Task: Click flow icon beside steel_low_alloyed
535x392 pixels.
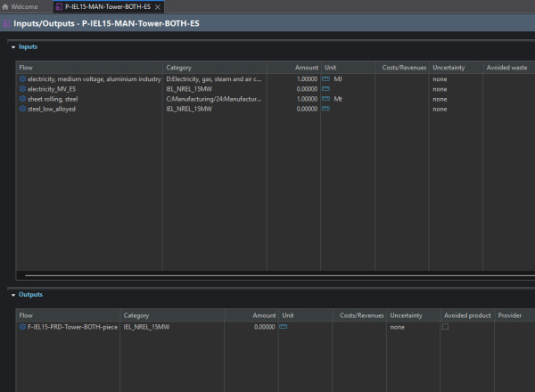Action: [x=22, y=109]
